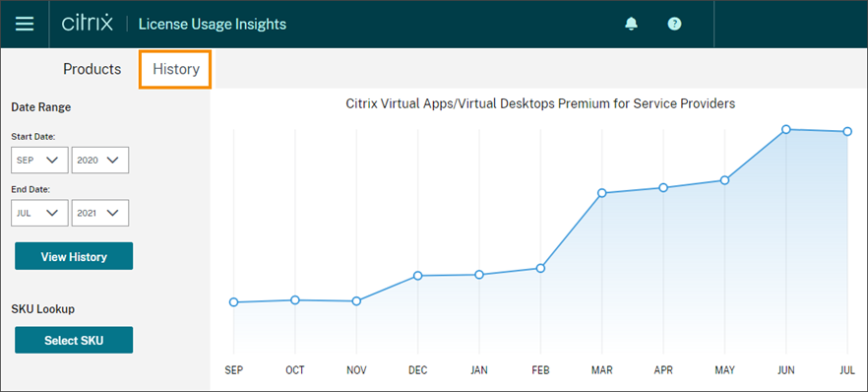Select the SEP data point on chart
868x392 pixels.
point(233,302)
